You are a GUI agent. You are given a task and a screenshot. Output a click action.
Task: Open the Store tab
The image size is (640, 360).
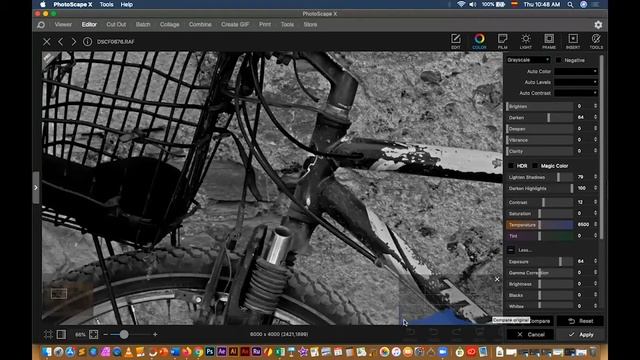(x=310, y=24)
